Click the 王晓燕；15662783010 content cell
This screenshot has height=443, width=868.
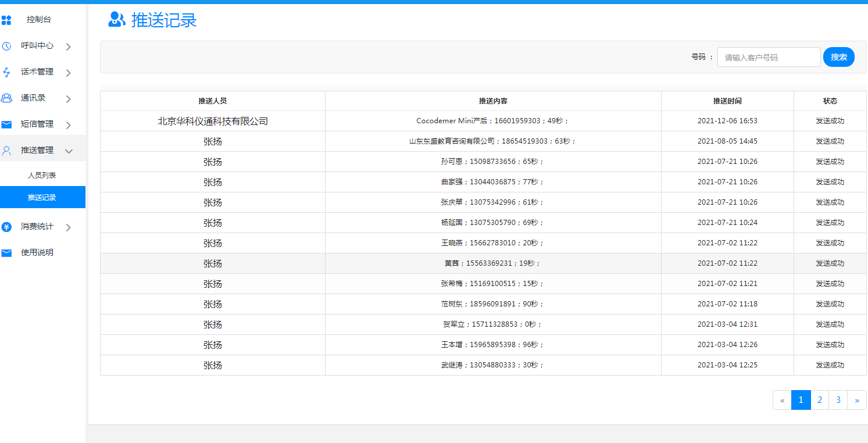(493, 243)
